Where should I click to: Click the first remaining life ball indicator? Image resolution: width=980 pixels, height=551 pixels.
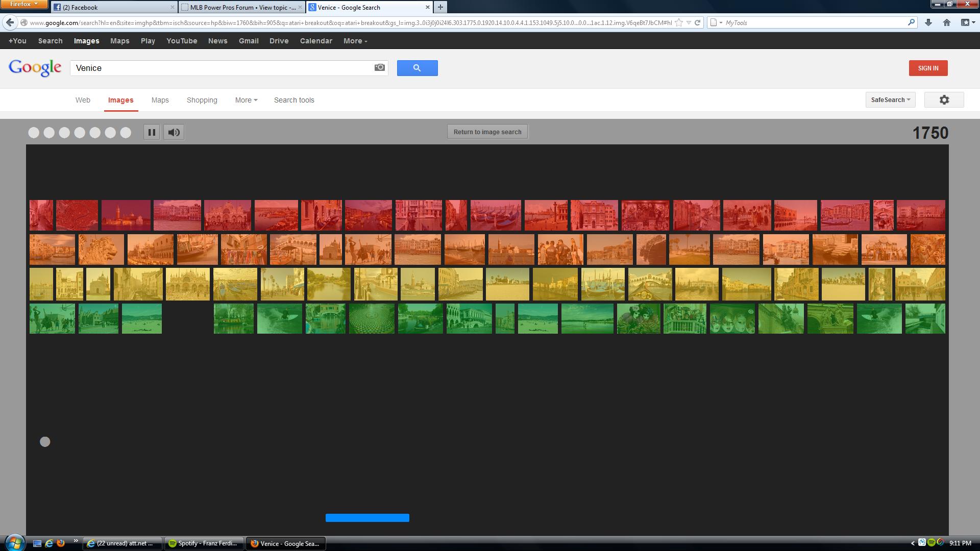(34, 133)
